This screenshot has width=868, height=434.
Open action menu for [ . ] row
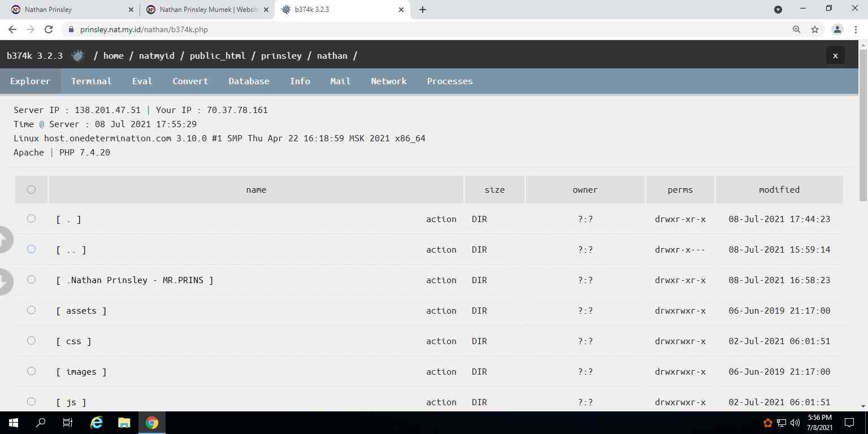(441, 219)
